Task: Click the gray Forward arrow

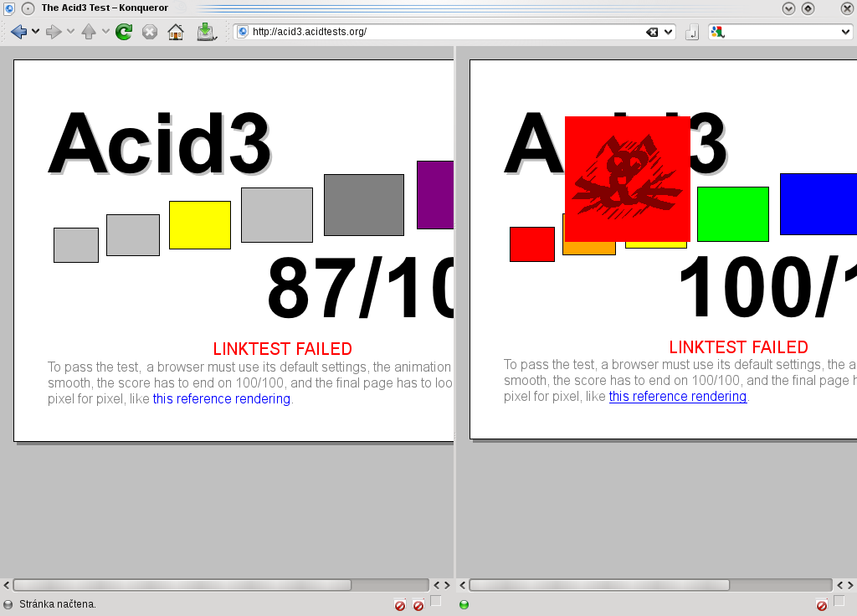Action: click(54, 33)
